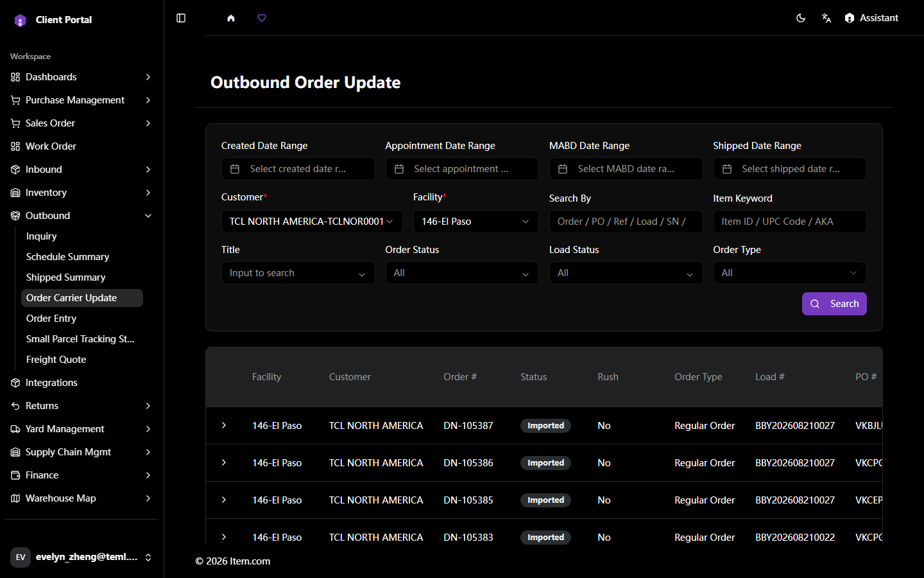Expand row for order DN-105385
This screenshot has height=578, width=924.
[x=224, y=500]
